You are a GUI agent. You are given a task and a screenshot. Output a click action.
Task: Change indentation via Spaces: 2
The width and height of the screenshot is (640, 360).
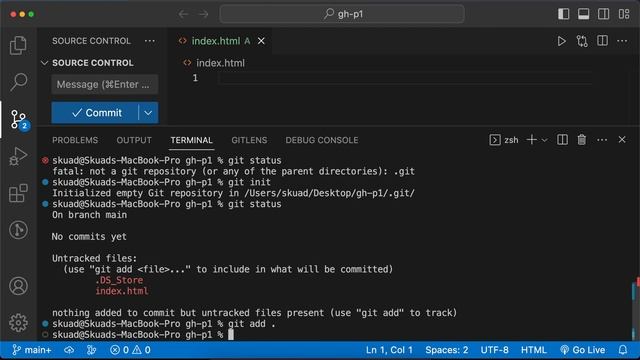click(x=447, y=350)
